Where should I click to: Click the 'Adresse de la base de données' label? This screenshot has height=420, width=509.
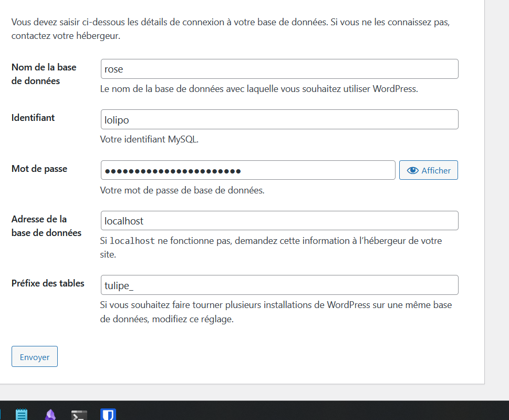[46, 226]
